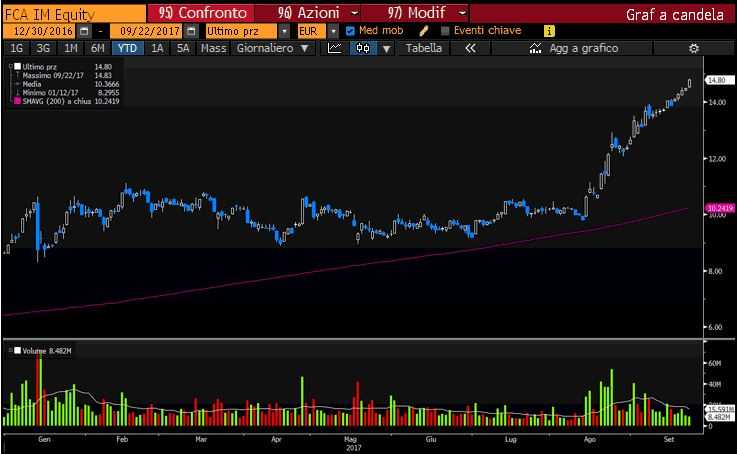Click the Confronto button
The width and height of the screenshot is (738, 454).
point(202,14)
